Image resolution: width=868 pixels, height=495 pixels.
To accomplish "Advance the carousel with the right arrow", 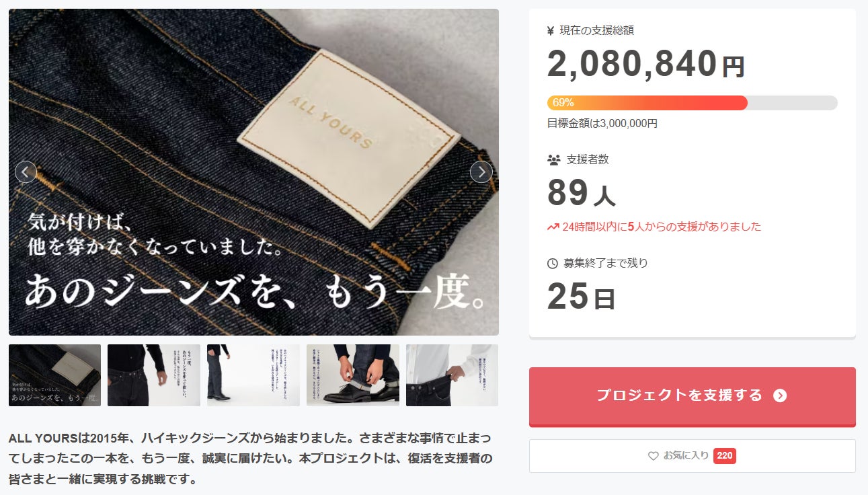I will (481, 172).
